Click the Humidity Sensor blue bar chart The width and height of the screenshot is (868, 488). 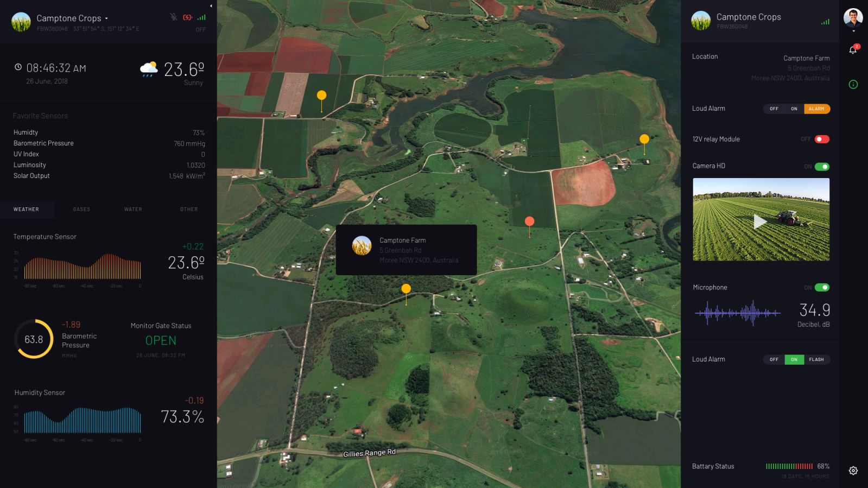pos(83,420)
